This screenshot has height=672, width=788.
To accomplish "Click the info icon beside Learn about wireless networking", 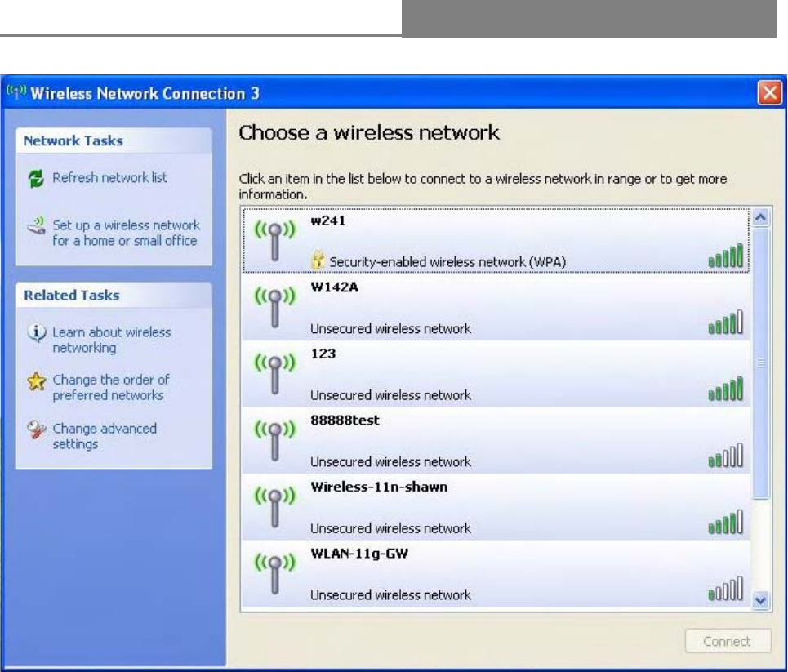I will pyautogui.click(x=36, y=332).
